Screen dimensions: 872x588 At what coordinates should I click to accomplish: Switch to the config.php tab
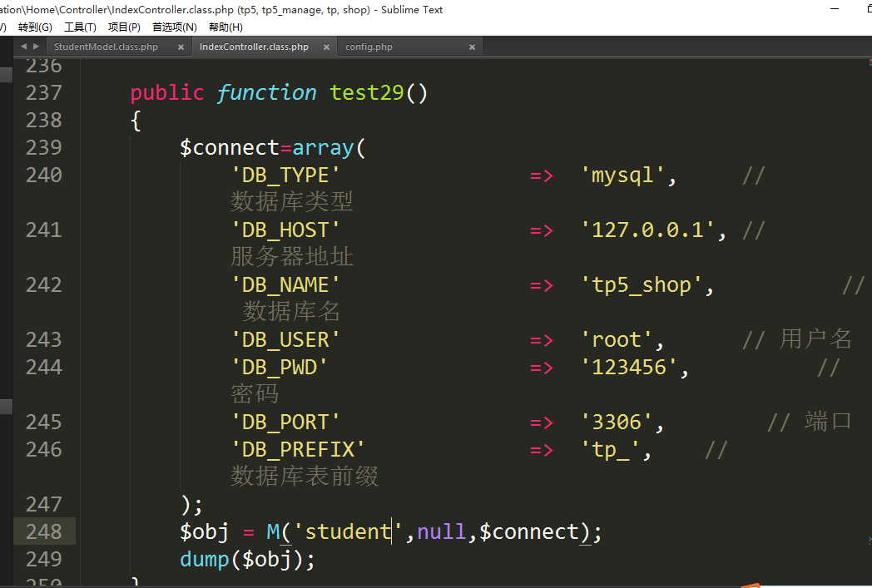pos(369,47)
